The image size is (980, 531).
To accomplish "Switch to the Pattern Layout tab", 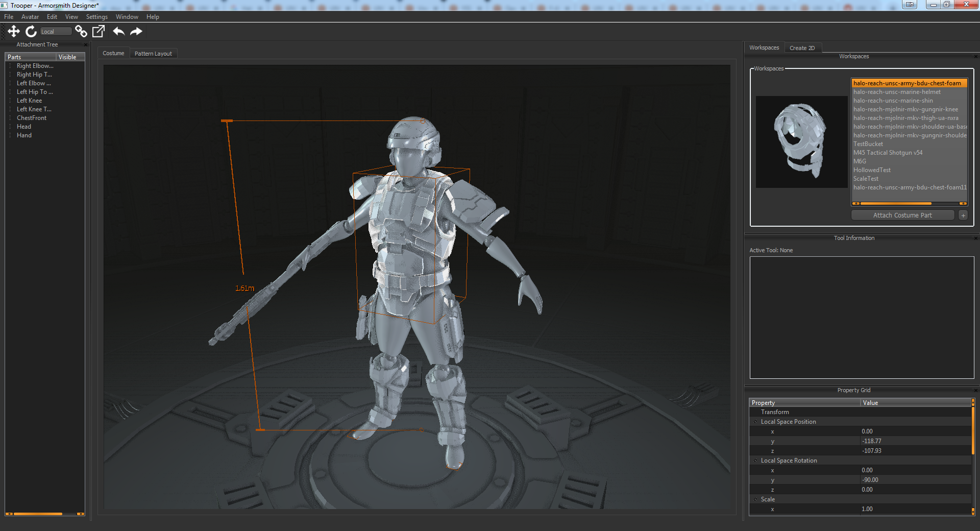I will pos(153,54).
